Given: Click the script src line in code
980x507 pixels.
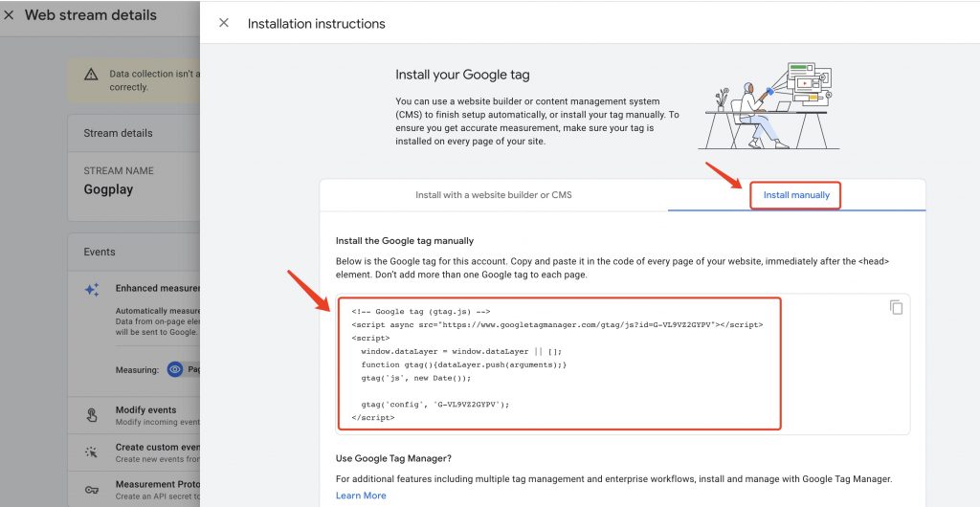Looking at the screenshot, I should (x=557, y=324).
